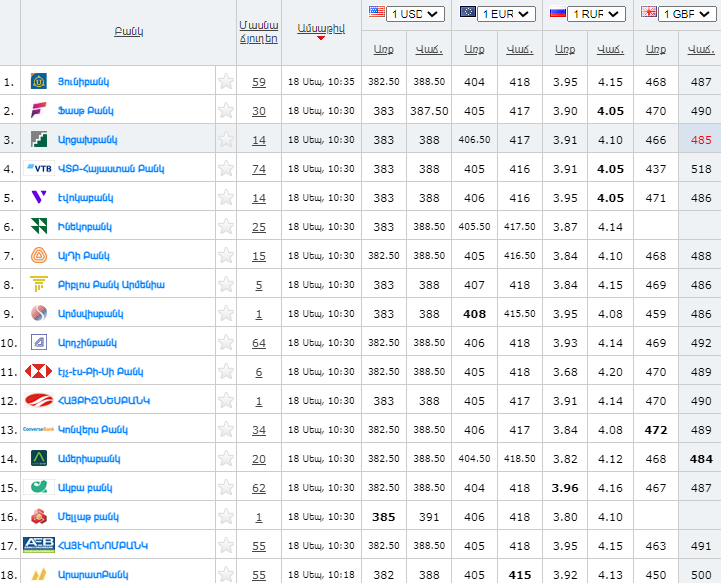Click the Russian flag icon beside RUR
The width and height of the screenshot is (721, 583).
[x=558, y=11]
